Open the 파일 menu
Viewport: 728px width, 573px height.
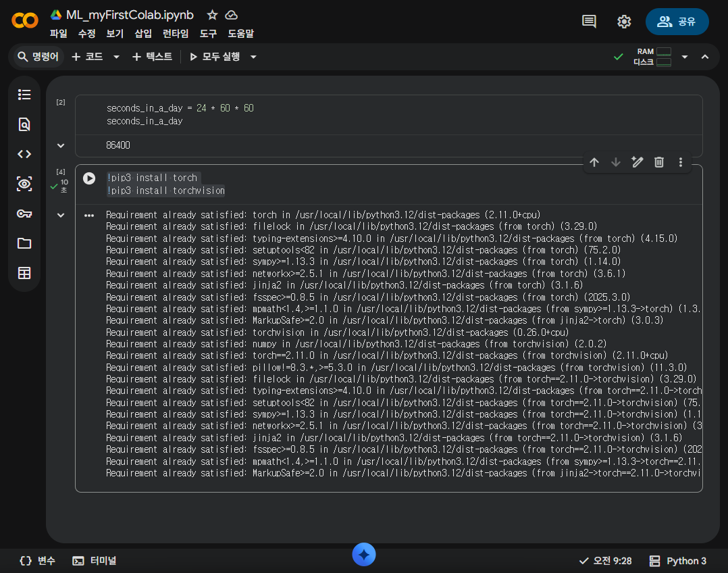59,34
